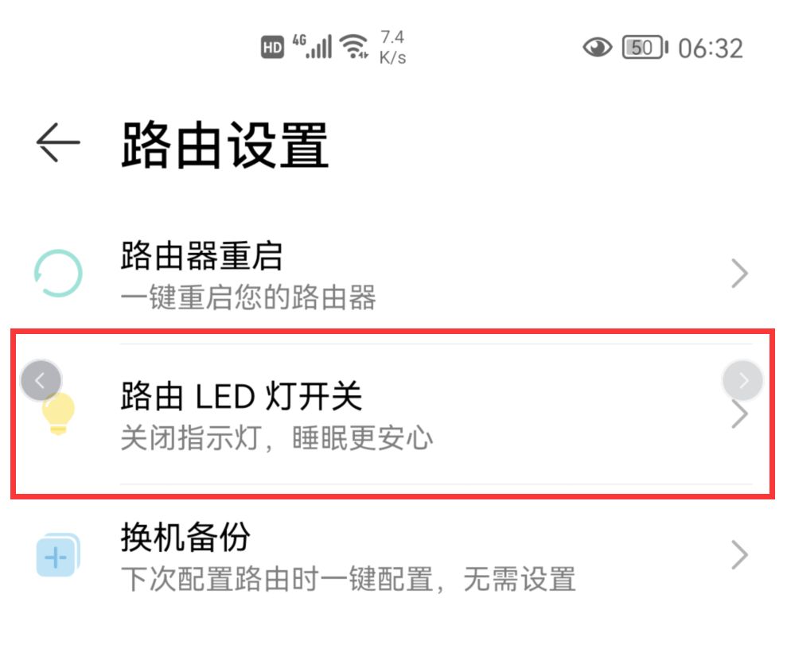The image size is (787, 672).
Task: Tap the Wi-Fi signal status icon
Action: tap(353, 48)
